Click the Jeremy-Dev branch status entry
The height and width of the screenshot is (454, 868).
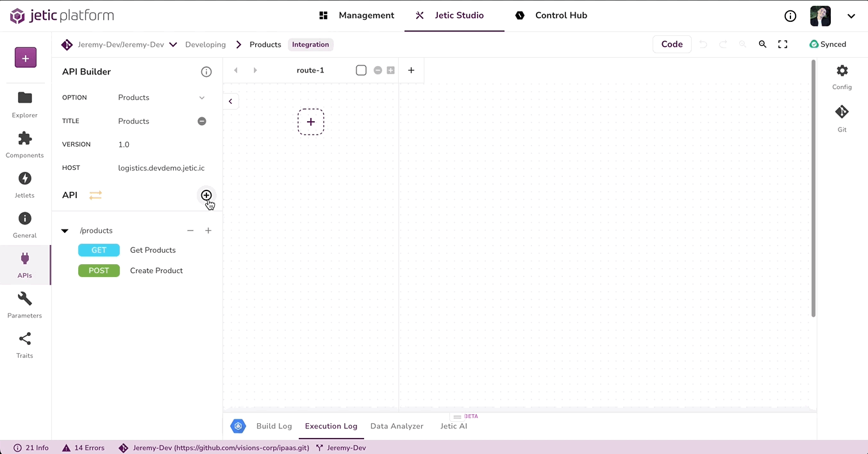340,448
